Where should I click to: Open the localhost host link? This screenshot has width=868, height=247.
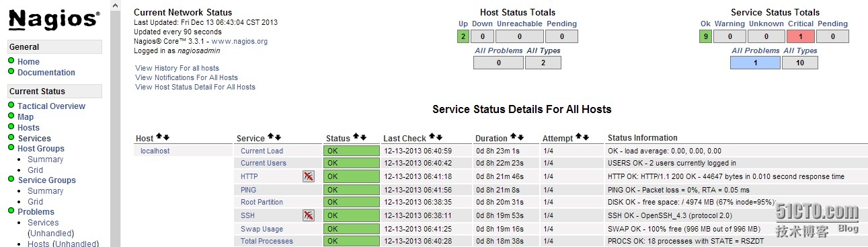pos(155,151)
